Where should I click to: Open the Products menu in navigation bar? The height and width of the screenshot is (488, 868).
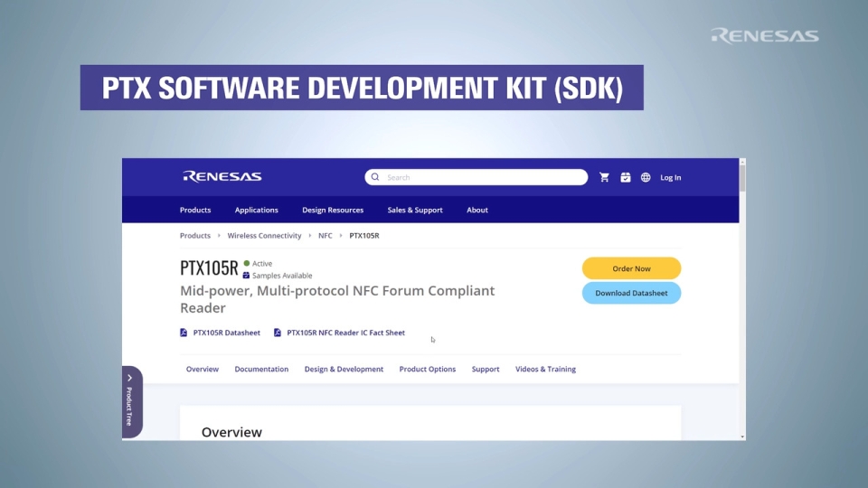tap(195, 210)
